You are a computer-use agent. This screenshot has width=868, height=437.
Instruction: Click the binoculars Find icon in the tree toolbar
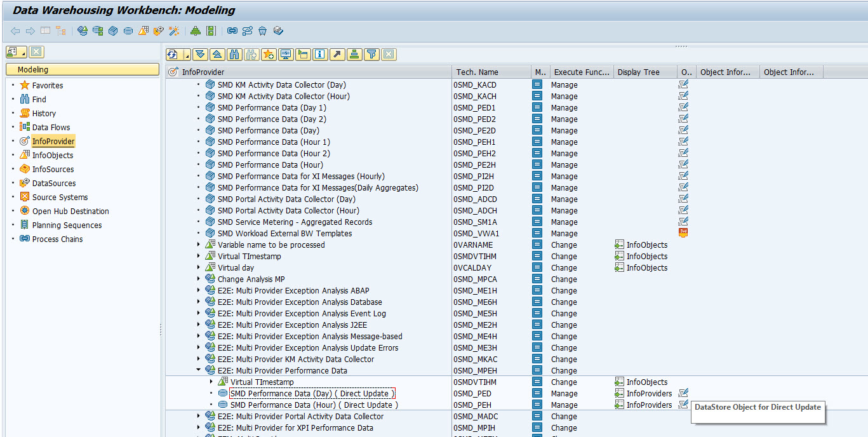point(234,55)
